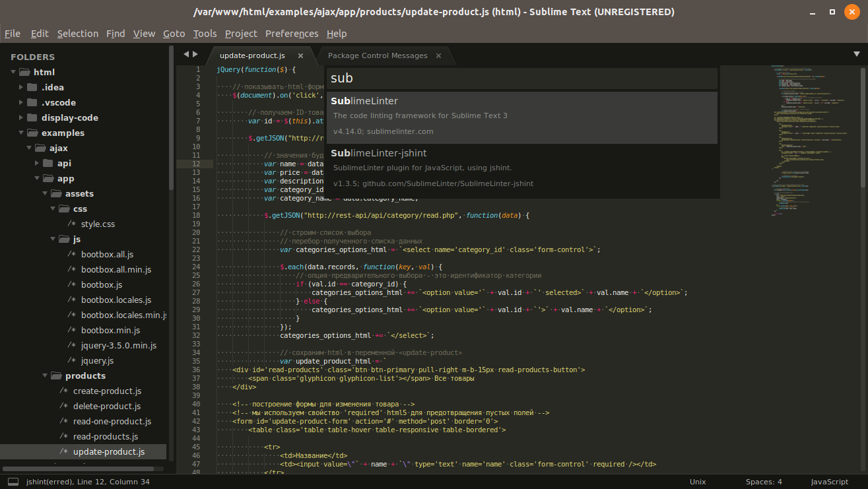Viewport: 868px width, 489px height.
Task: Collapse the app folder arrow
Action: coord(36,178)
